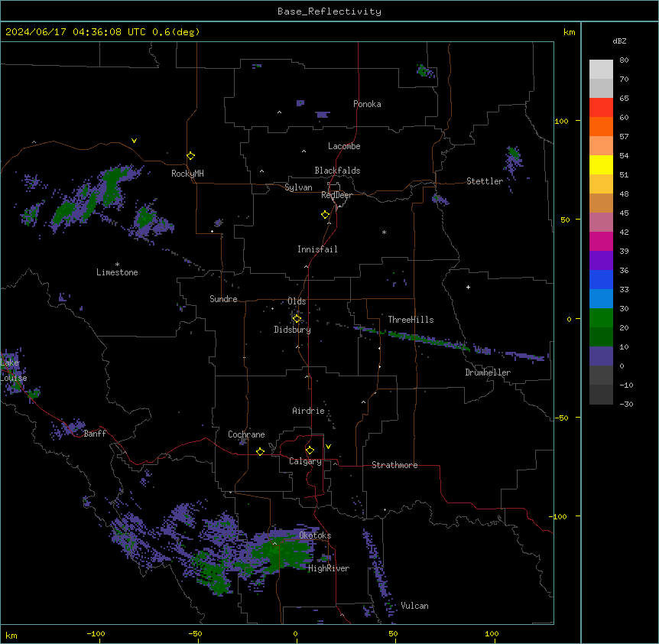659x644 pixels.
Task: Click the dark green 20-10 dBZ swatch
Action: pyautogui.click(x=601, y=337)
